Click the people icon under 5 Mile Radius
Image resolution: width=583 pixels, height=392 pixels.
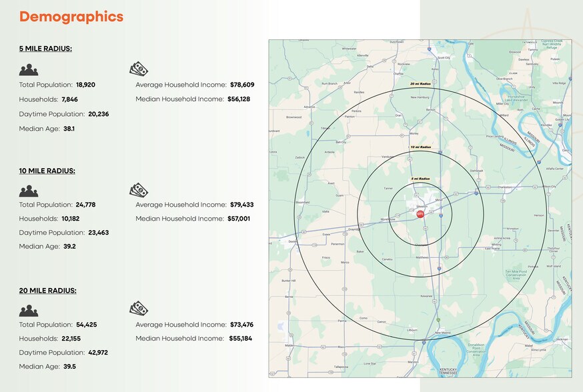[x=29, y=70]
